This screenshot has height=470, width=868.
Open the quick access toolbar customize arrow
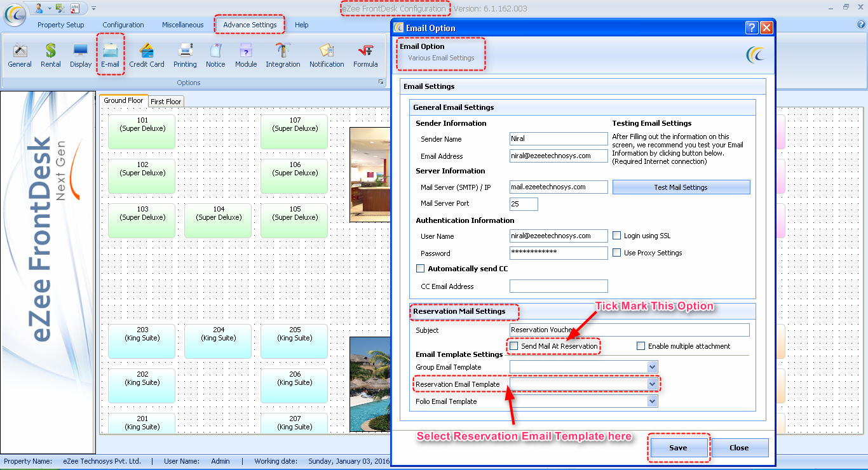point(93,8)
